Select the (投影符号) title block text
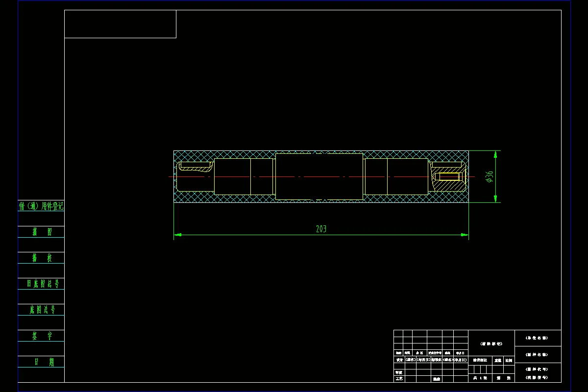This screenshot has width=588, height=392. (537, 378)
